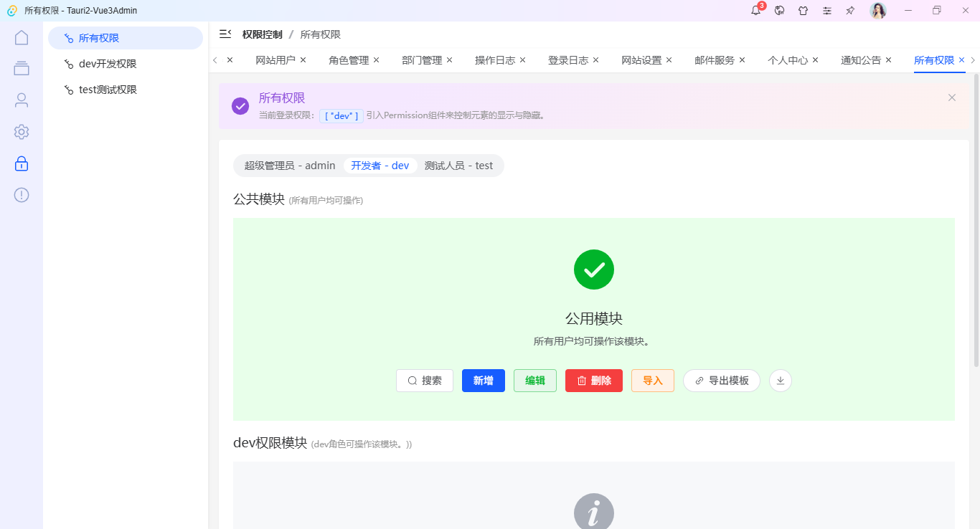This screenshot has width=980, height=529.
Task: Open the settings gear in the sidebar
Action: 22,132
